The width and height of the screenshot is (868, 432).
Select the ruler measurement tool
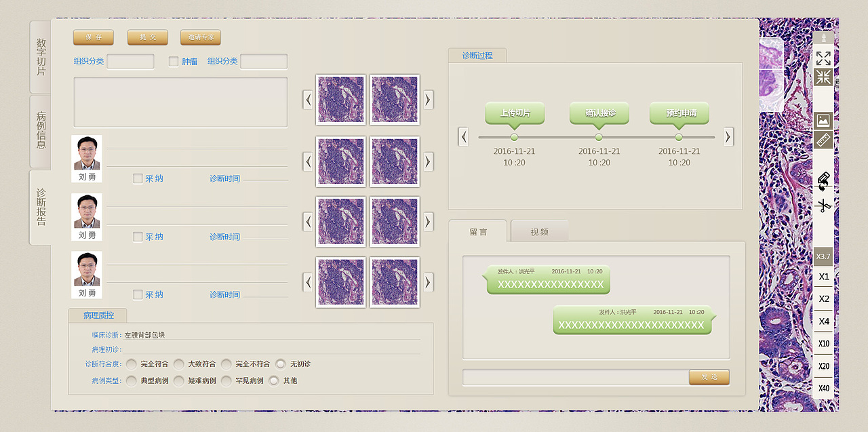pyautogui.click(x=823, y=140)
